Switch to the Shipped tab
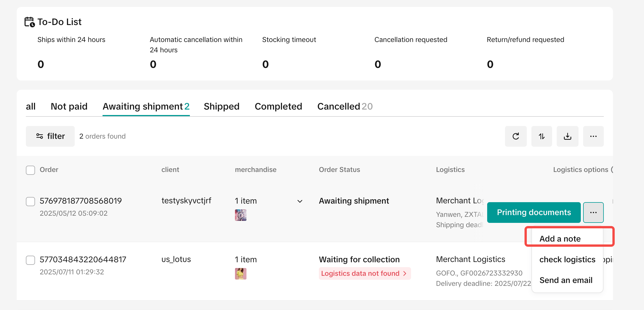This screenshot has height=310, width=644. point(221,106)
